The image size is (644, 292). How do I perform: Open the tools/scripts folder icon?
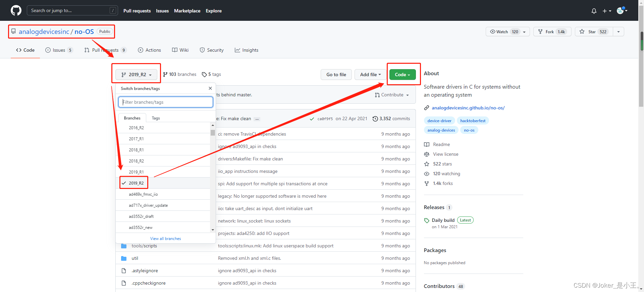click(124, 246)
